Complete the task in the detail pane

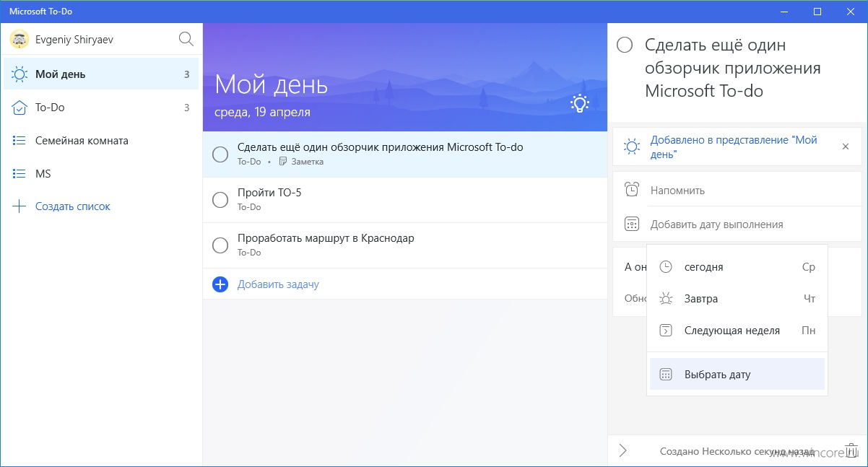coord(625,45)
